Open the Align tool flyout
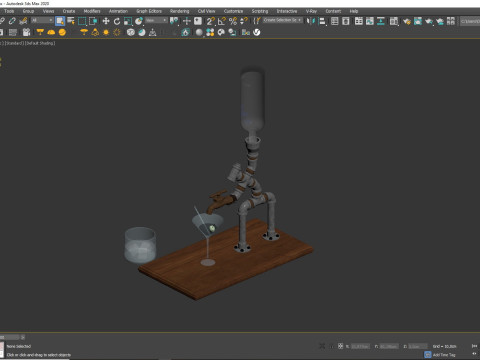Screen dimensions: 480x360 (x=322, y=21)
